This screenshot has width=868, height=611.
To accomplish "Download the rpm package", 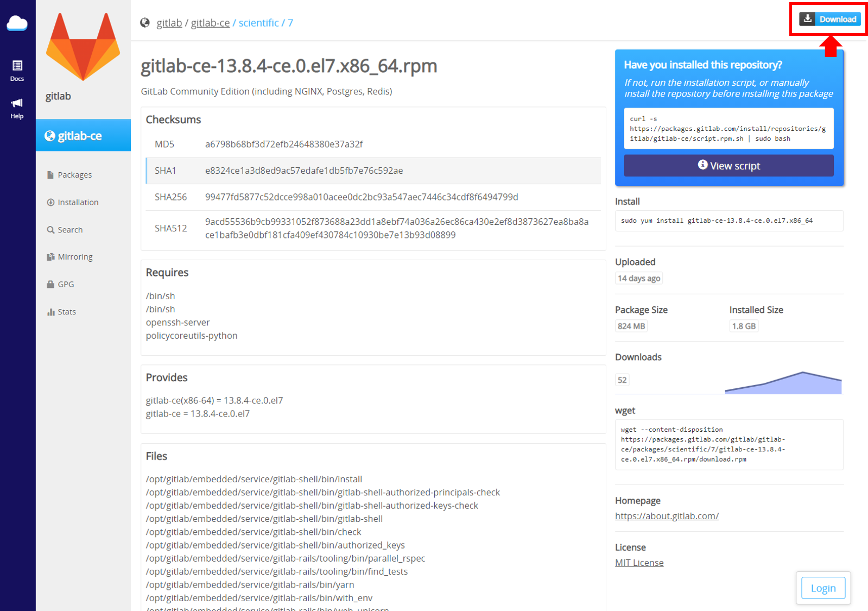I will [x=829, y=19].
